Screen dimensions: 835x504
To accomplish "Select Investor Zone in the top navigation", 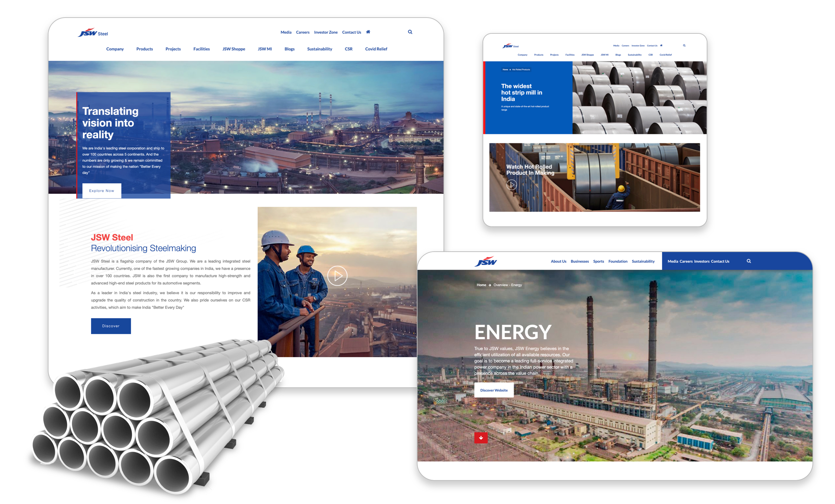I will [x=326, y=32].
